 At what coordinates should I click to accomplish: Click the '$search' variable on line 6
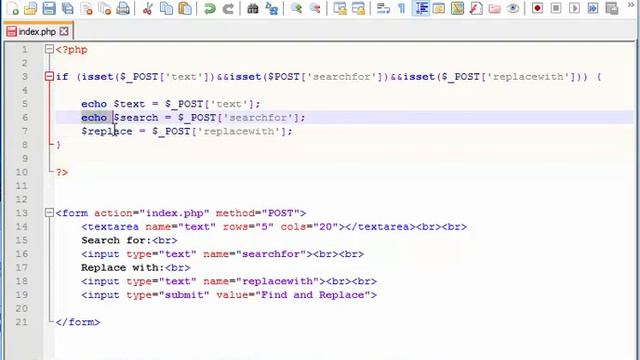tap(136, 118)
